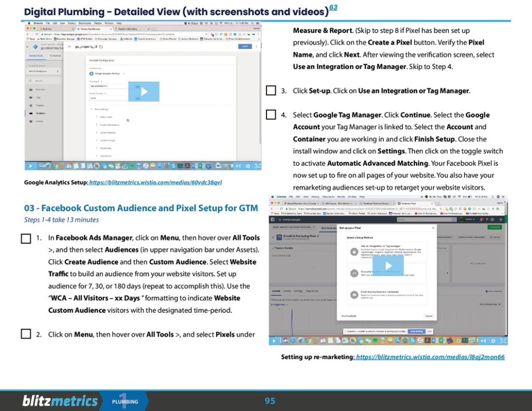Open the three-dot menu beside Save
Viewport: 532px width, 411px height.
(257, 46)
